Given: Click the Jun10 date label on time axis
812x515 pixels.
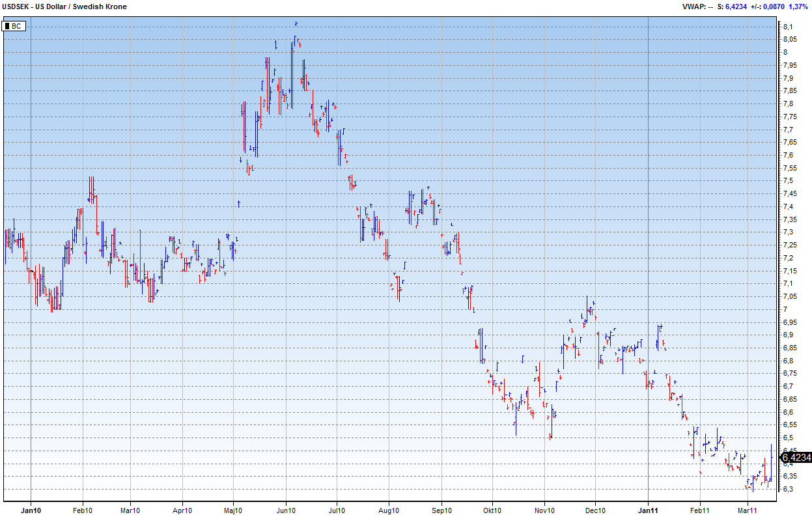Looking at the screenshot, I should (x=286, y=510).
